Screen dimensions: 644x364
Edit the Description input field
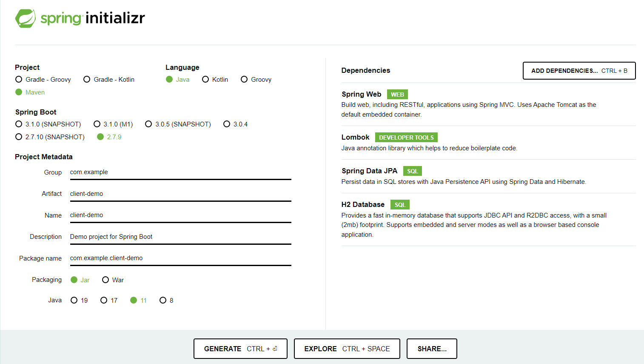pyautogui.click(x=180, y=237)
